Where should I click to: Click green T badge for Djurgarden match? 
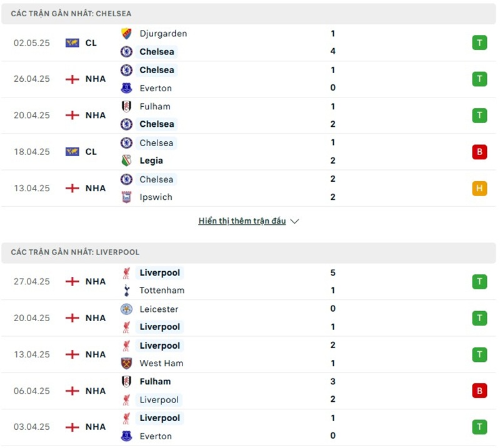(x=479, y=43)
